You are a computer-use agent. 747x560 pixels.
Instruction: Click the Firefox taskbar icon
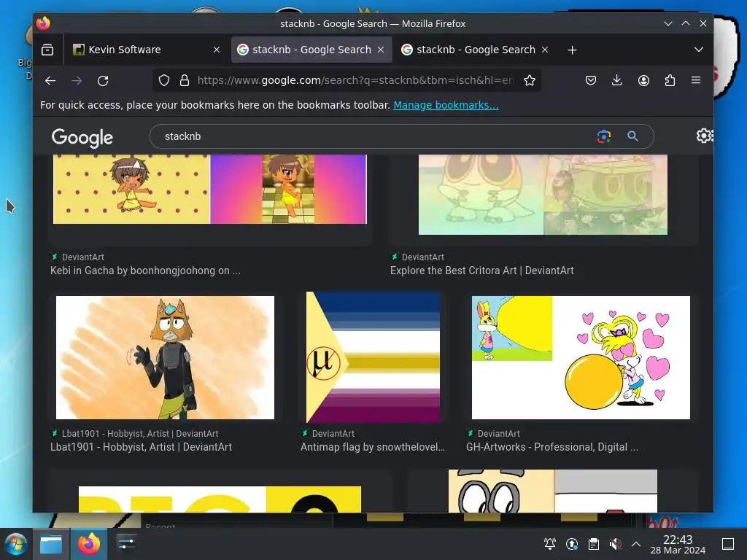coord(89,544)
